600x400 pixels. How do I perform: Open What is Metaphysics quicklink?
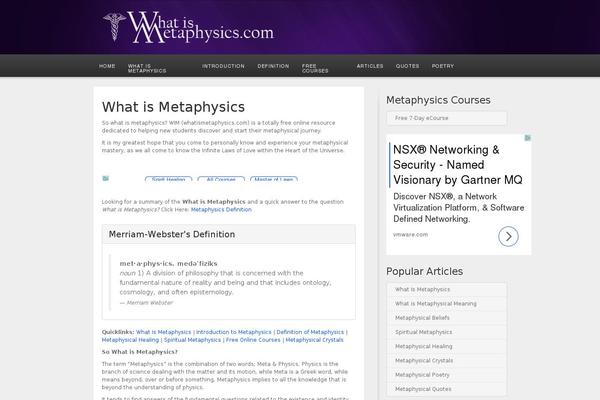coord(163,332)
